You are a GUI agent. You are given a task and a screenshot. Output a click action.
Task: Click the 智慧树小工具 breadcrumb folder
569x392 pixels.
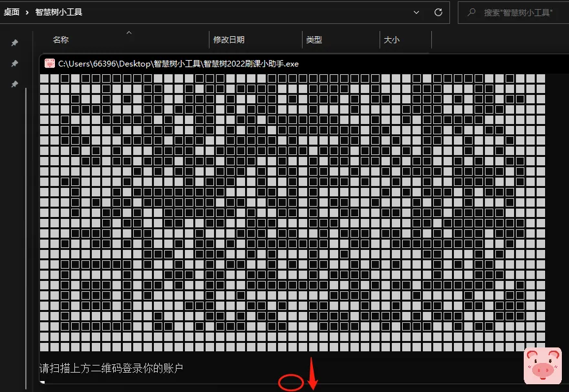click(x=59, y=12)
